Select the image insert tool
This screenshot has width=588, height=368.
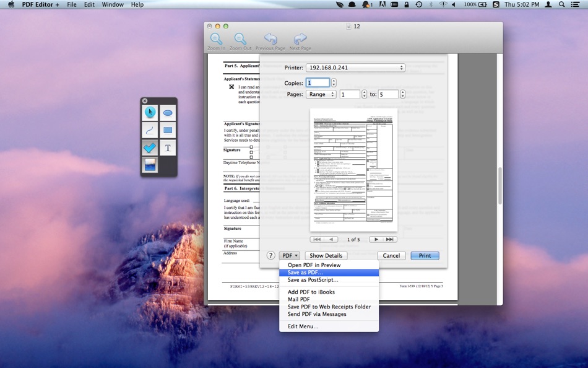(150, 165)
